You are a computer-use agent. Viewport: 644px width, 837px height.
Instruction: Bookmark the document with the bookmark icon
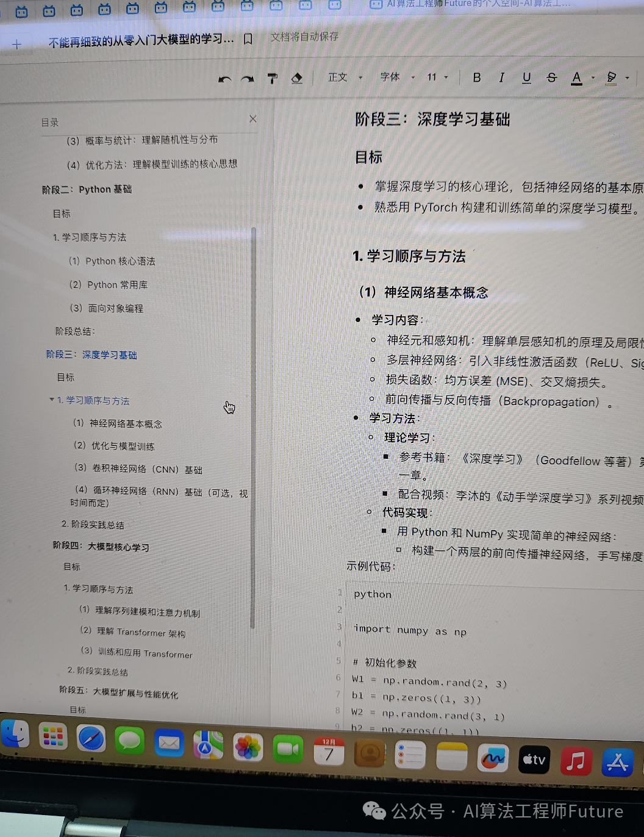[x=248, y=39]
